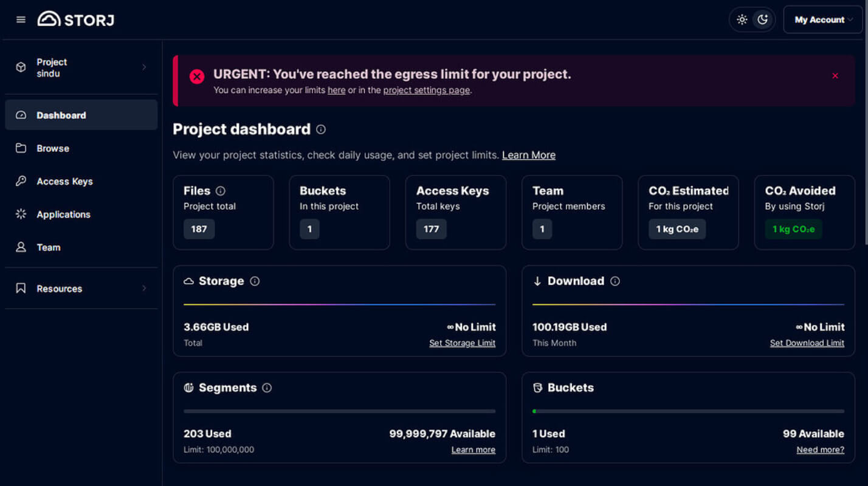Click info icon next to Segments
Image resolution: width=868 pixels, height=486 pixels.
(x=267, y=388)
